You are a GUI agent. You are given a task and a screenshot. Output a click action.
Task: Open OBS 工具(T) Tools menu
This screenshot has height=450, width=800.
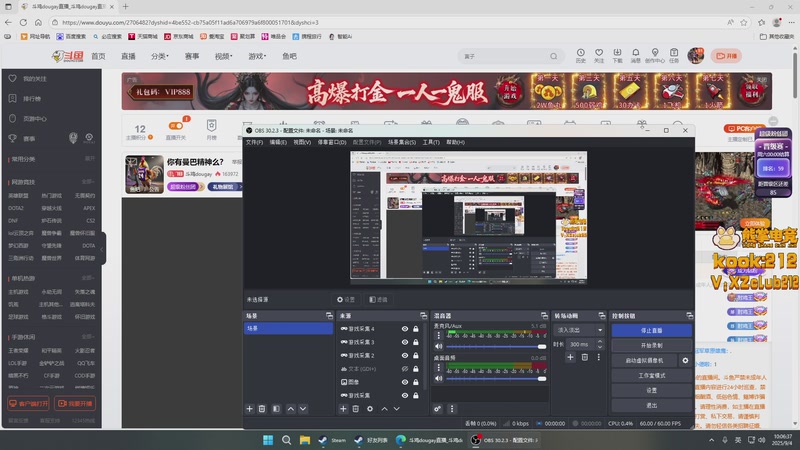click(431, 142)
